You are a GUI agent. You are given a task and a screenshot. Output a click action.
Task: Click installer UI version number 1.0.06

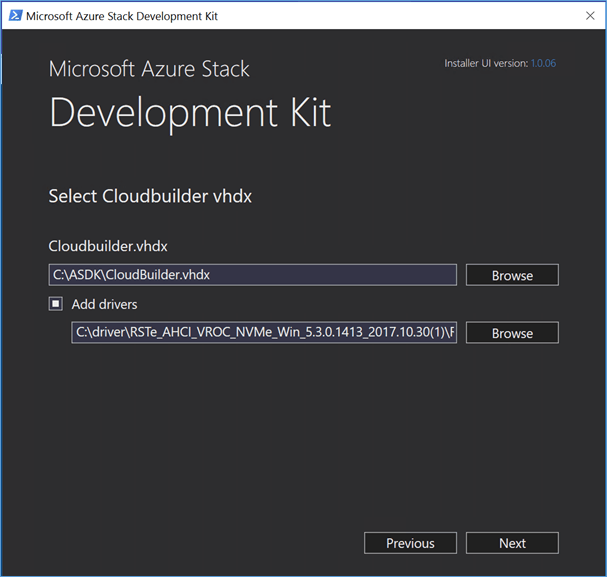(543, 63)
